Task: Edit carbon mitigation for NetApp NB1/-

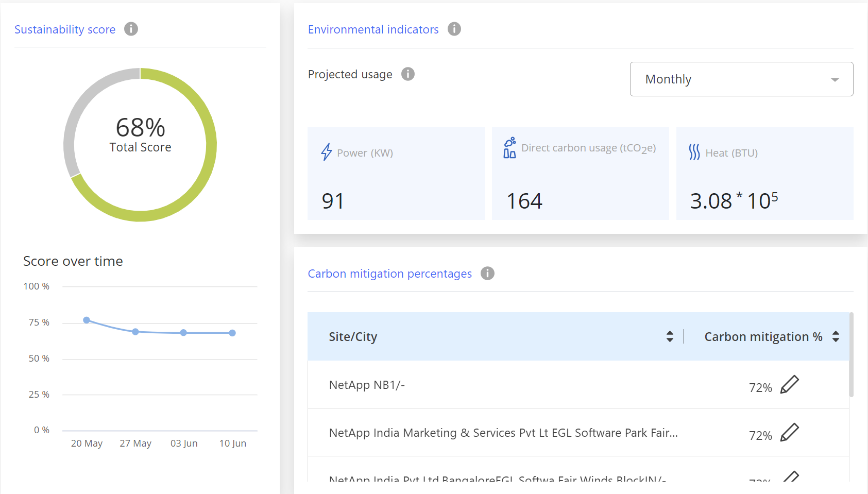Action: 789,385
